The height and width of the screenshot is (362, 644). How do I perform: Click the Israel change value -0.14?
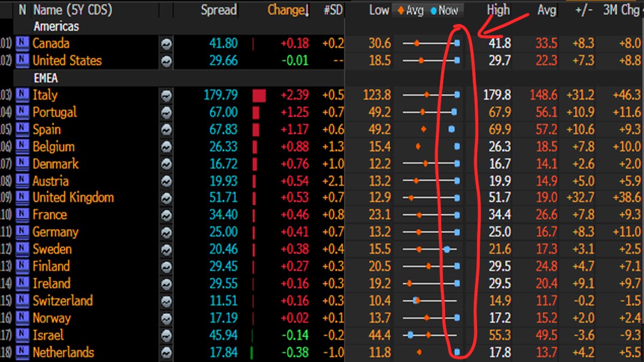295,335
